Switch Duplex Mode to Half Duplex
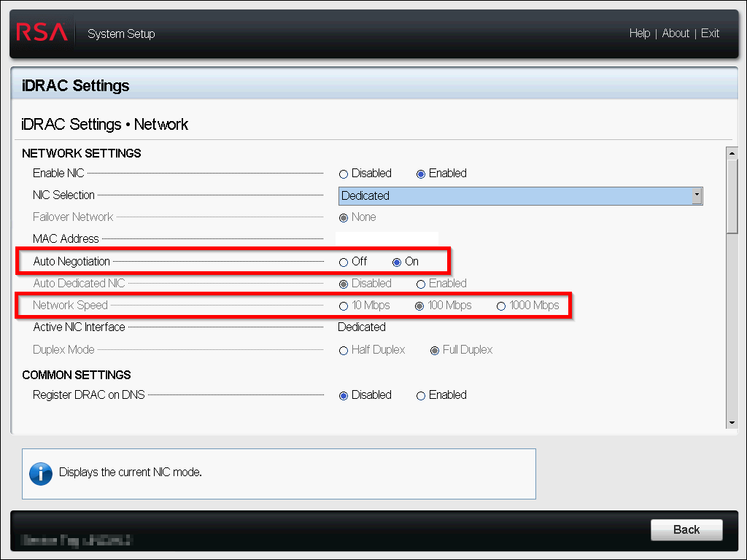The width and height of the screenshot is (747, 560). (343, 350)
